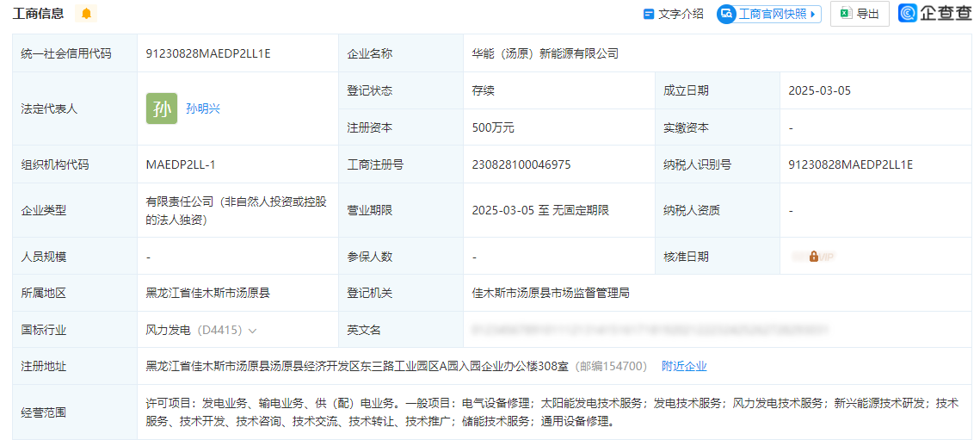980x440 pixels.
Task: Open the 附近企业 nearby companies link
Action: point(684,366)
